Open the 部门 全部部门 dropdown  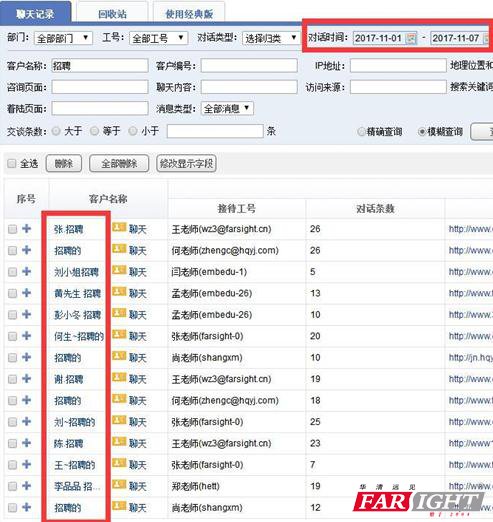(63, 38)
